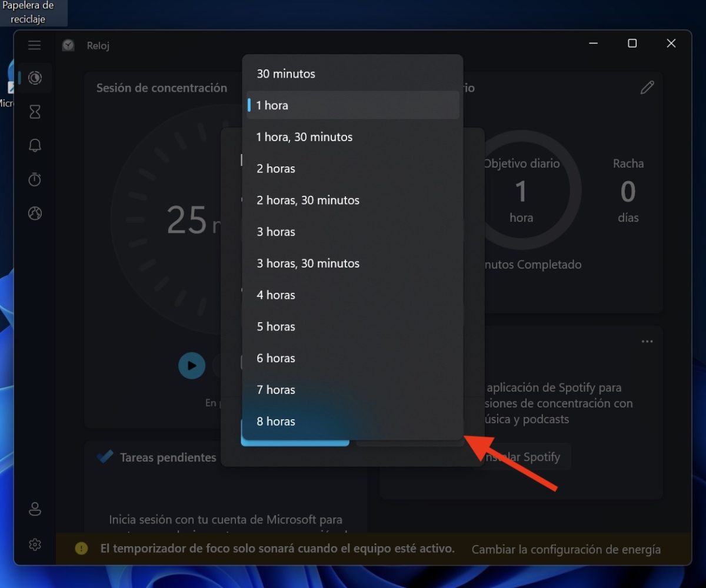Open the Alarm bell page
The height and width of the screenshot is (588, 706).
point(35,146)
